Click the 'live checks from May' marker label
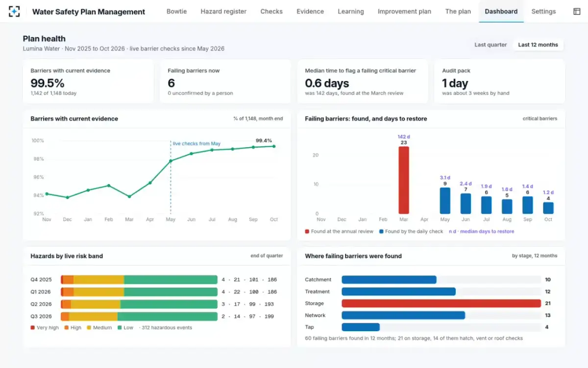Viewport: 588px width, 368px height. pyautogui.click(x=196, y=144)
